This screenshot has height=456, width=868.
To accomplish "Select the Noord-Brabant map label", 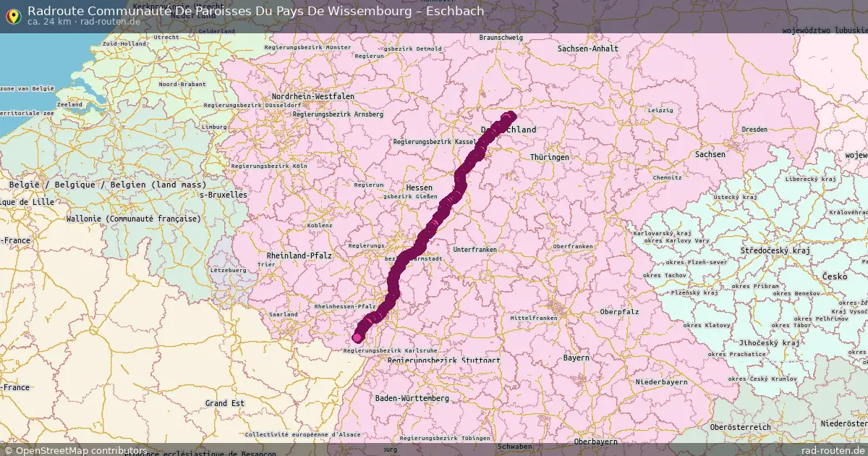I will [182, 84].
